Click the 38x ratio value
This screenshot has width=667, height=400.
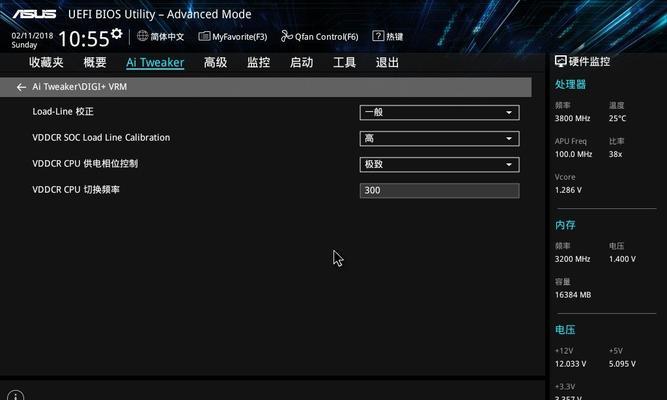(x=616, y=154)
